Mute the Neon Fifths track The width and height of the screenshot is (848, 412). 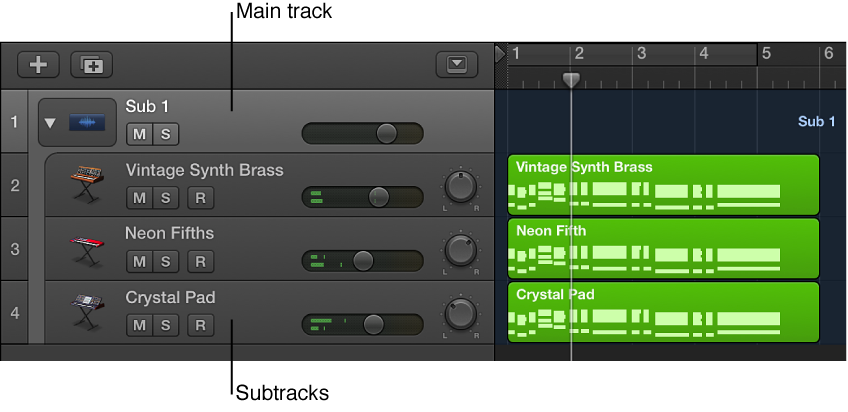click(140, 262)
